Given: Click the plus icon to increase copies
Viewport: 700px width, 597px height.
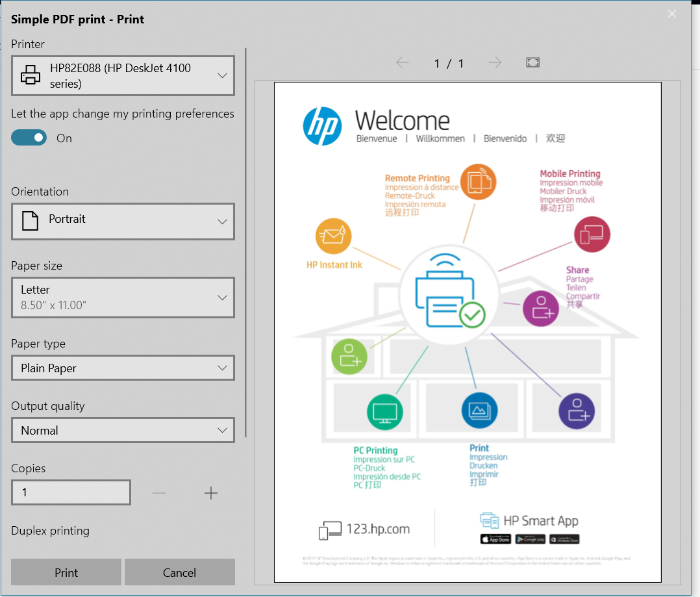Looking at the screenshot, I should (211, 493).
